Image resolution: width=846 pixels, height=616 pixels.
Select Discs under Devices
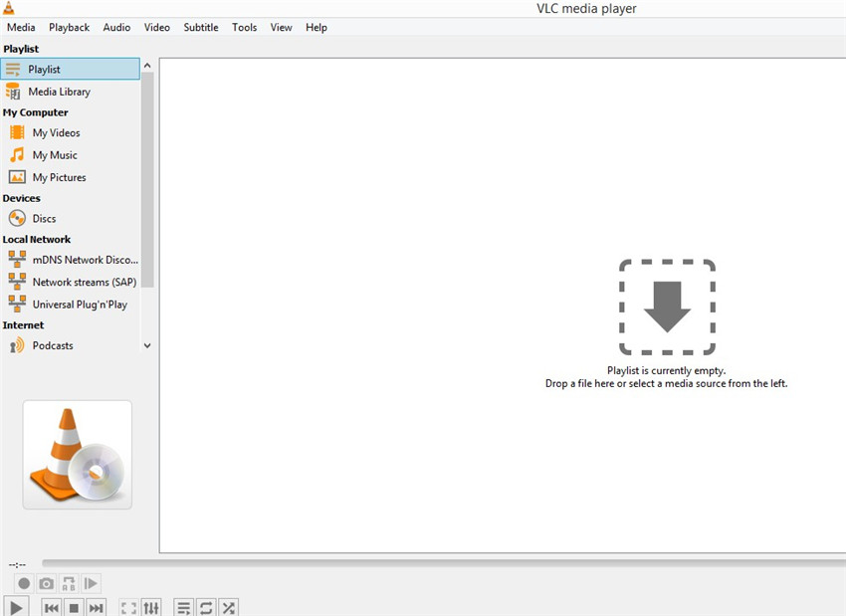tap(70, 219)
